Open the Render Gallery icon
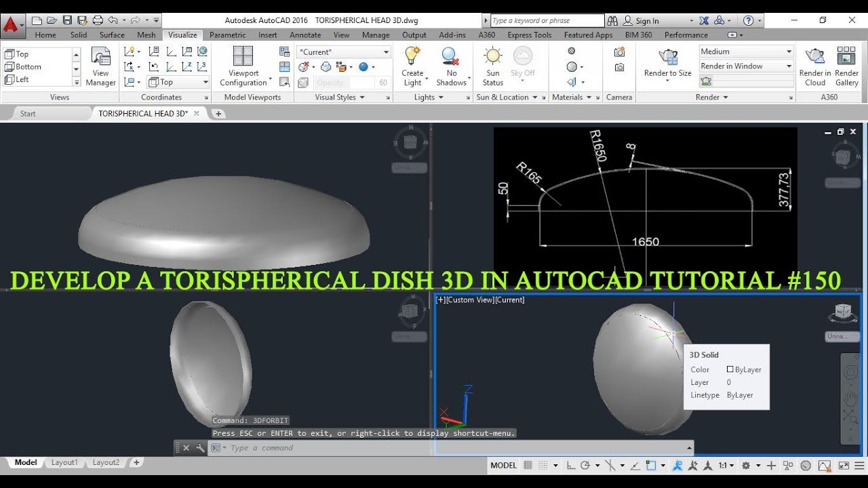 click(x=846, y=56)
